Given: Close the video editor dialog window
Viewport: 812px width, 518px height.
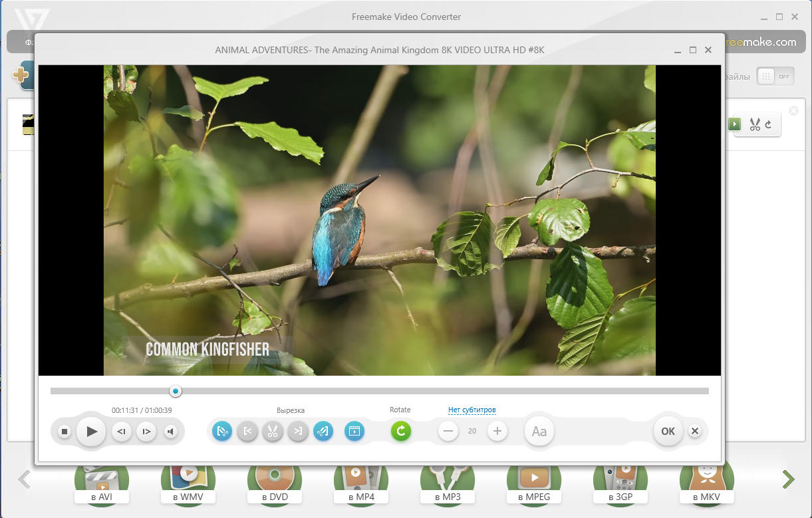Looking at the screenshot, I should 708,50.
